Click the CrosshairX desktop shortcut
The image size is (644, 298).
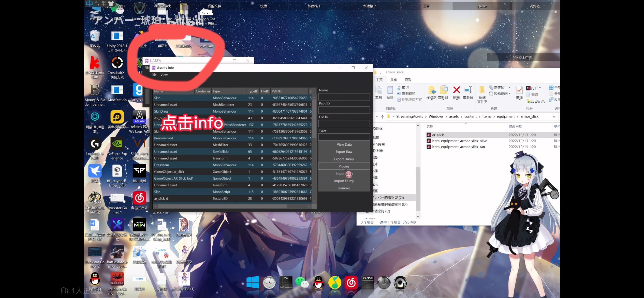tap(117, 63)
